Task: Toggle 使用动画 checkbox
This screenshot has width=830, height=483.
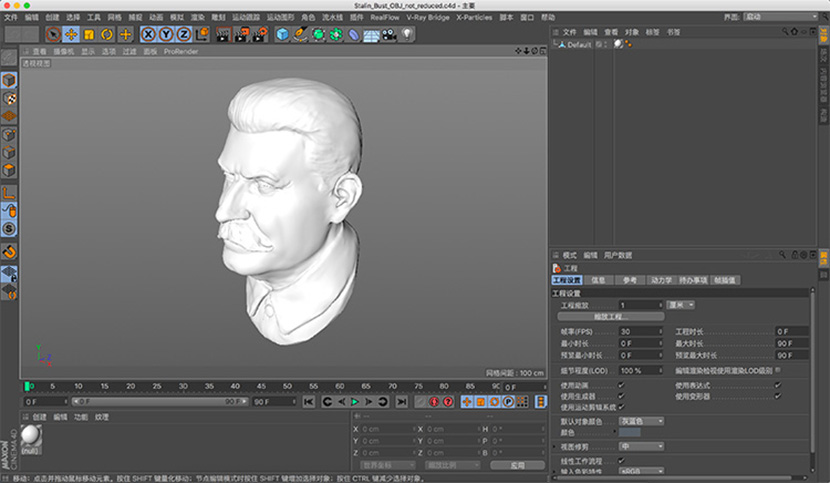Action: 621,385
